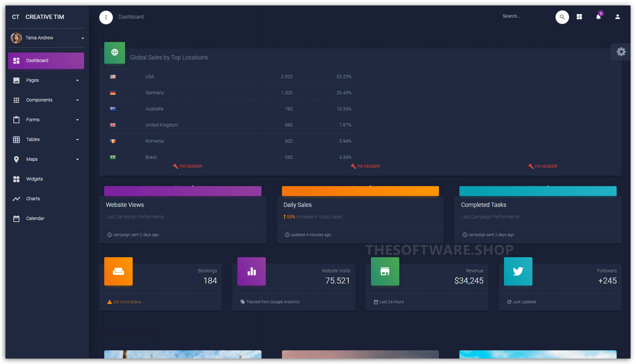Click the Twitter Followers icon
The height and width of the screenshot is (364, 636).
(x=518, y=271)
